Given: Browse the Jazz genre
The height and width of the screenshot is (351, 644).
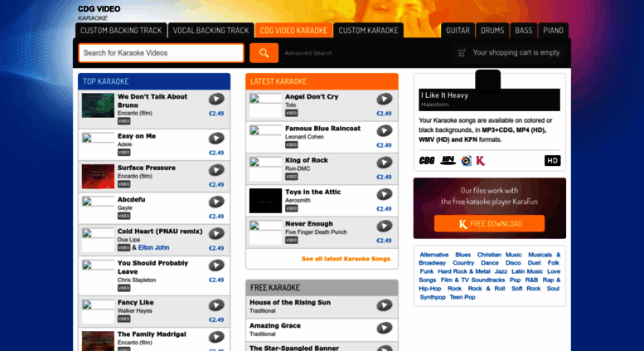Looking at the screenshot, I should tap(501, 271).
